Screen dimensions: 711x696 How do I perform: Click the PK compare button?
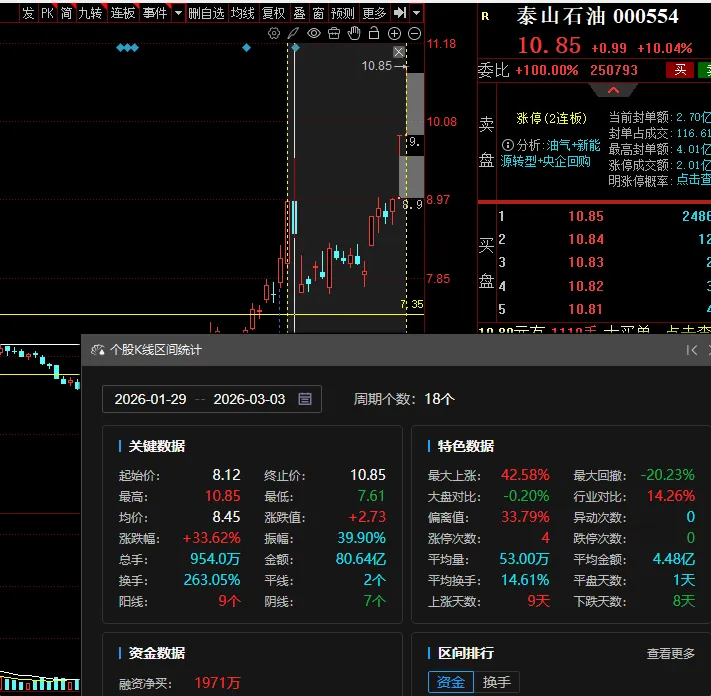click(x=48, y=13)
